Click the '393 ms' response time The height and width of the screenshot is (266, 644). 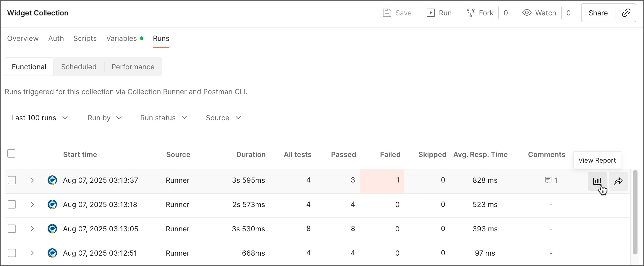(x=485, y=229)
